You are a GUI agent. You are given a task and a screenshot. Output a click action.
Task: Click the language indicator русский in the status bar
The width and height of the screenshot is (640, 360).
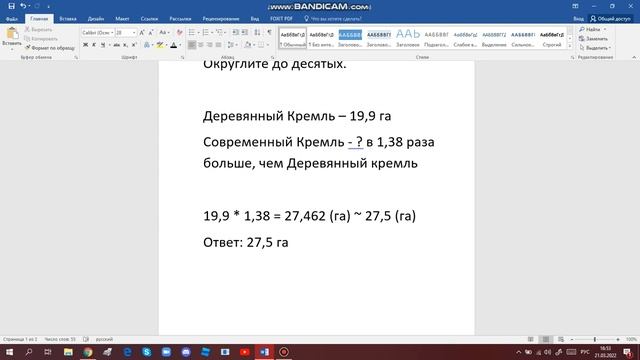point(104,340)
